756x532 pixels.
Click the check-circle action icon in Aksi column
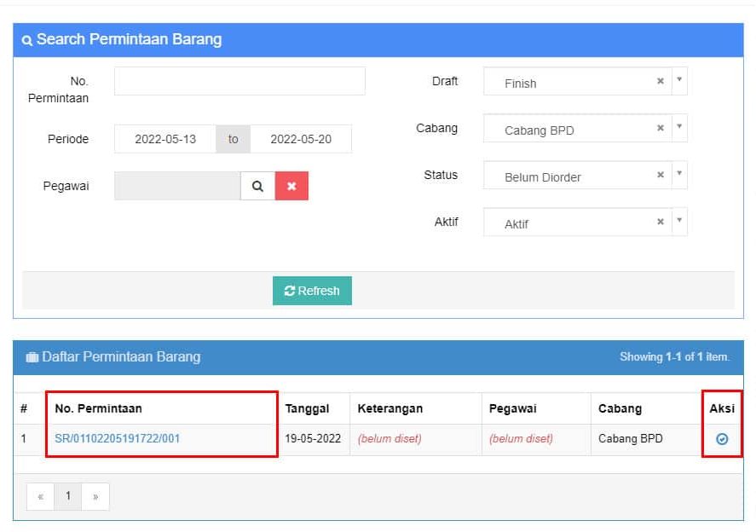tap(722, 439)
